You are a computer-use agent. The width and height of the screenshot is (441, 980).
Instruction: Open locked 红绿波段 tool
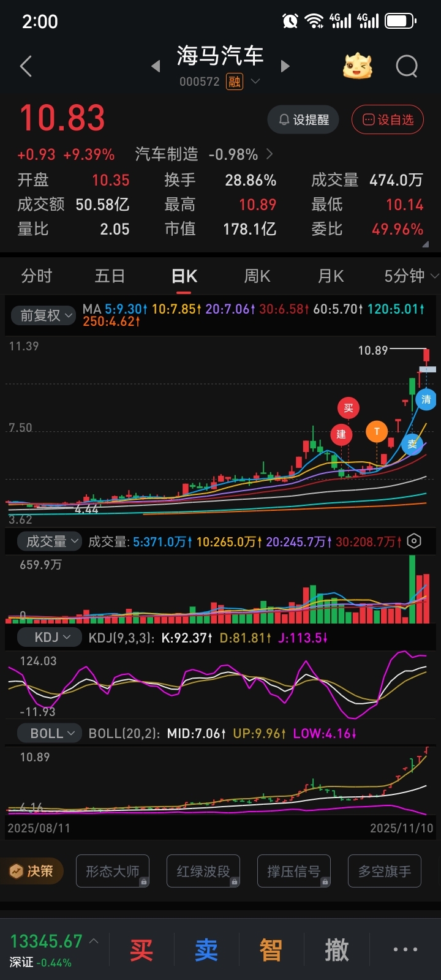pos(203,871)
